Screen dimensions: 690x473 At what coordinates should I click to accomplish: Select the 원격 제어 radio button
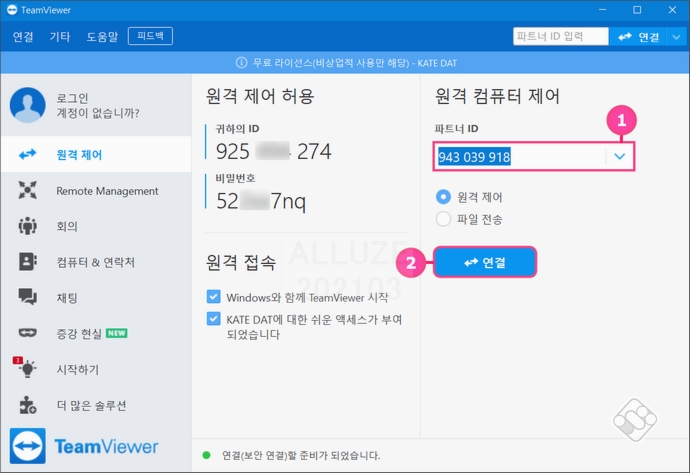pos(443,197)
